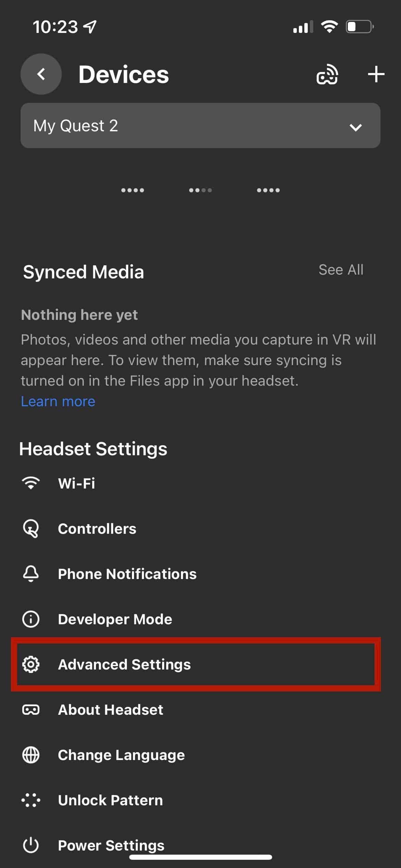Tap the home indicator bar

tap(200, 857)
